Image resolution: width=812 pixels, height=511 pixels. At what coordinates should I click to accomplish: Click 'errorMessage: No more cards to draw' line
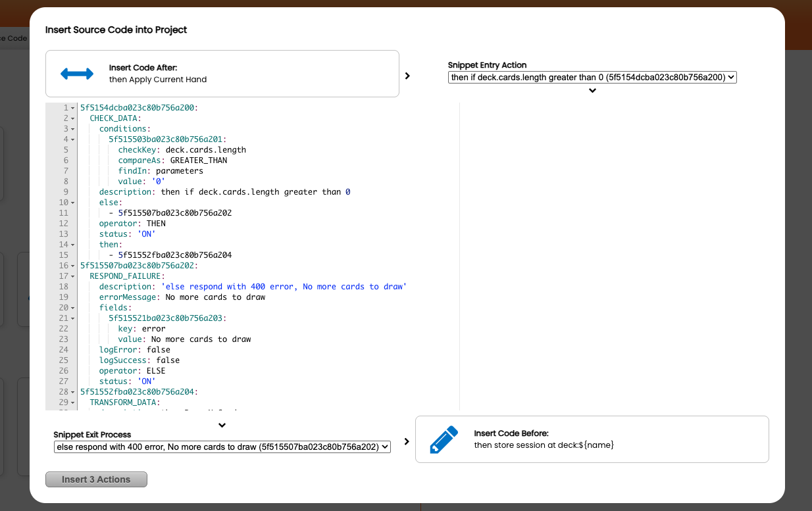tap(182, 297)
